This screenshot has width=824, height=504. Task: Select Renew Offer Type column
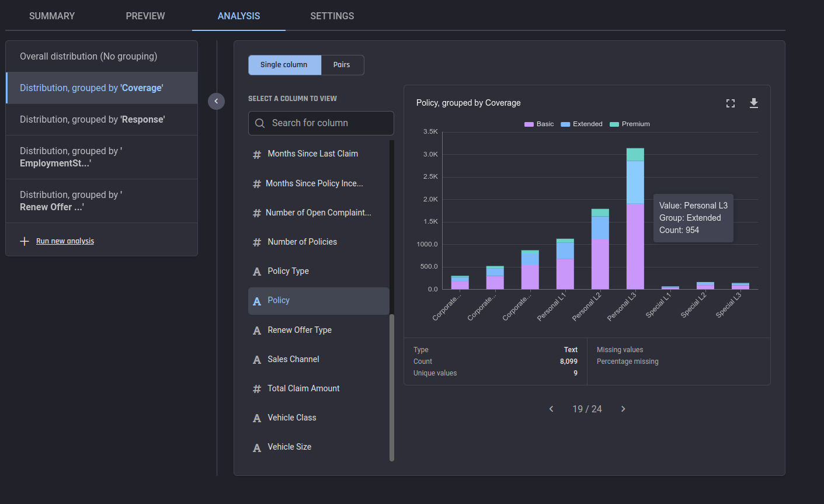pos(318,330)
